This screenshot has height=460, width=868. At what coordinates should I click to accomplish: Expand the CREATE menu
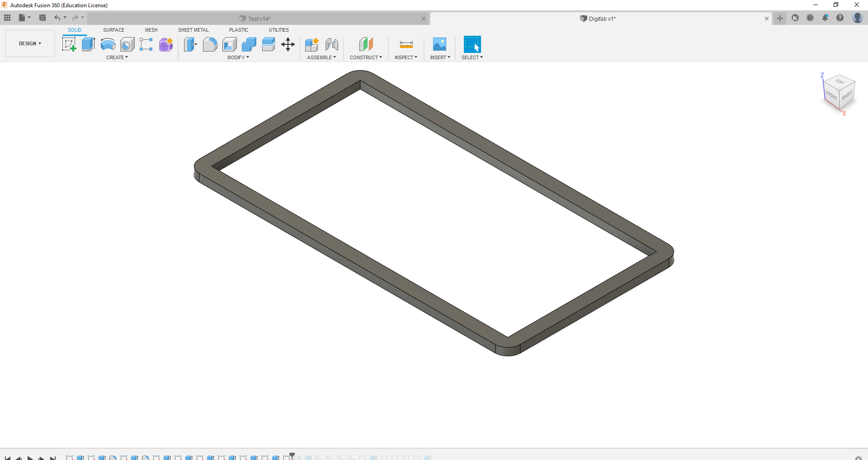(x=117, y=57)
